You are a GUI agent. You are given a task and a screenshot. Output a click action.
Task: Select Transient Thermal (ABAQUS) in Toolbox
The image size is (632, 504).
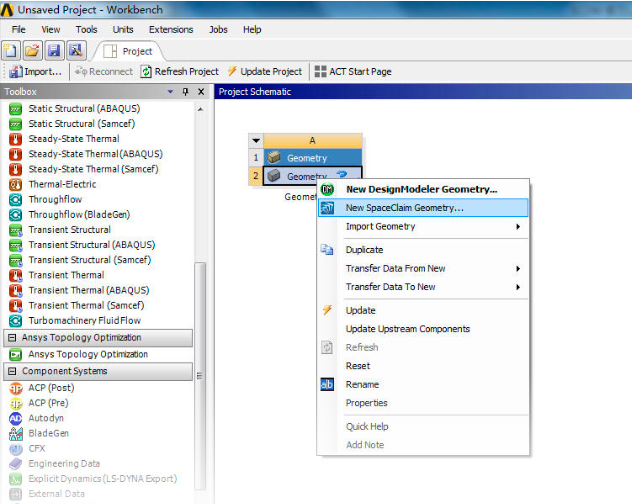click(89, 290)
